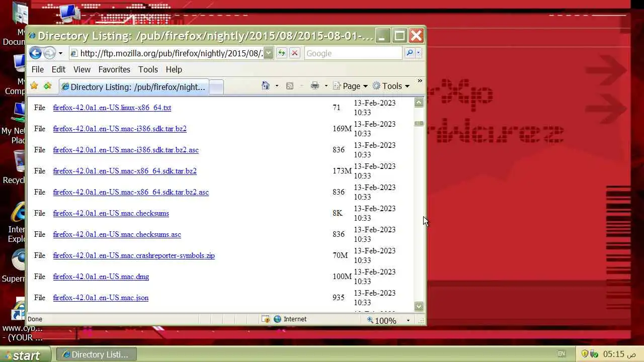Expand the address bar history dropdown

point(269,53)
